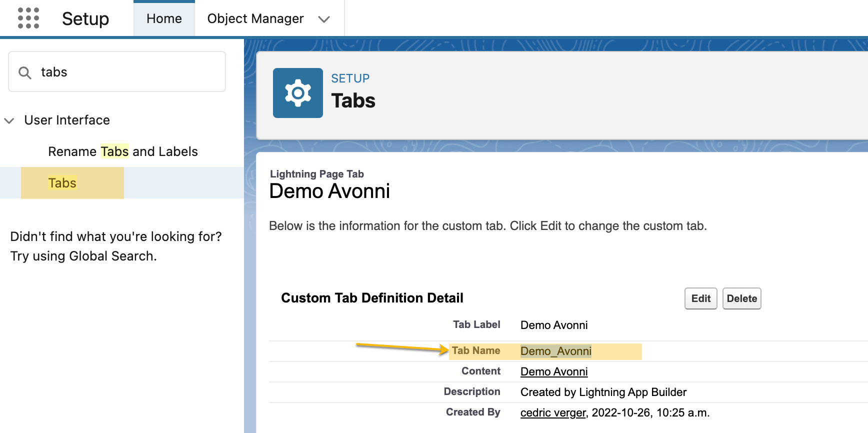The height and width of the screenshot is (433, 868).
Task: Click the Lightning Page Tab label
Action: 317,174
